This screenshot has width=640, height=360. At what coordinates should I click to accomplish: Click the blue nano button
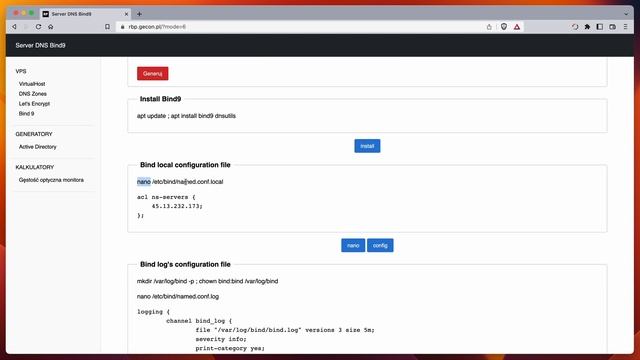click(x=353, y=245)
